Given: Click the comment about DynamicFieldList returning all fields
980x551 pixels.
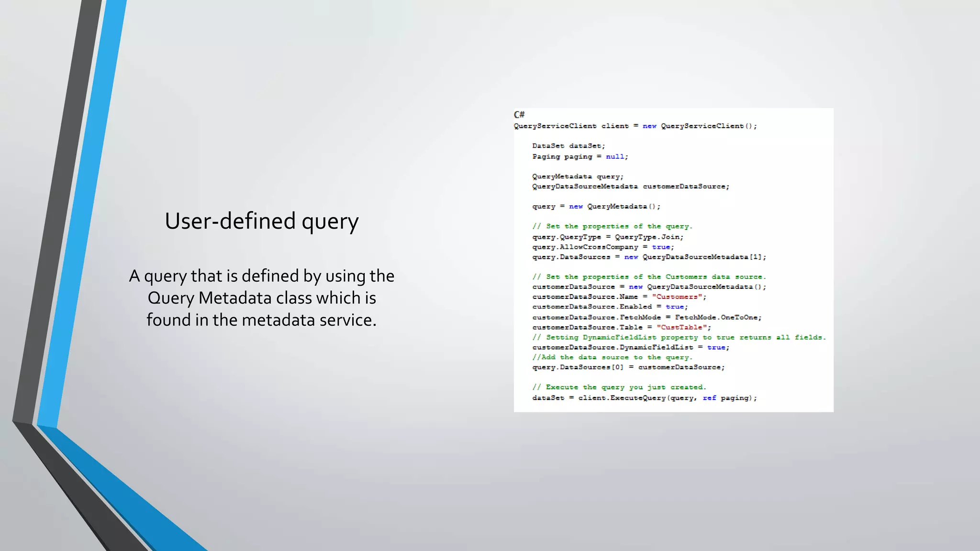Looking at the screenshot, I should [679, 338].
